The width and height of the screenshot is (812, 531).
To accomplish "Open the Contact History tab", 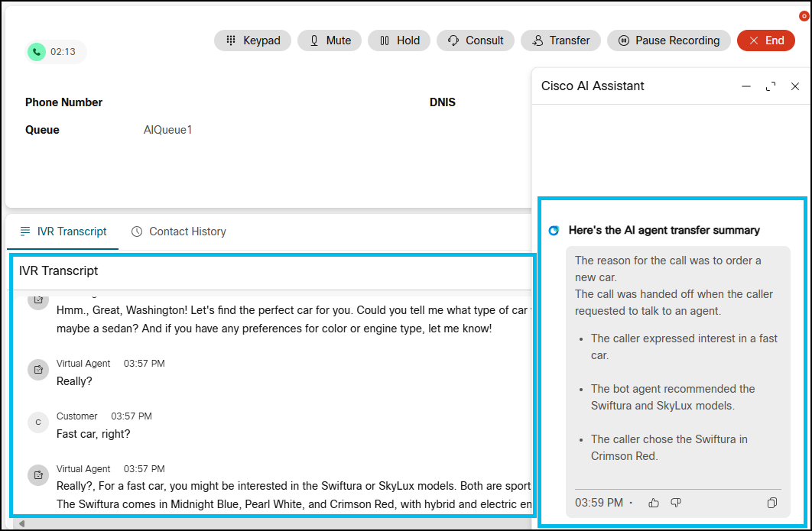I will (179, 232).
